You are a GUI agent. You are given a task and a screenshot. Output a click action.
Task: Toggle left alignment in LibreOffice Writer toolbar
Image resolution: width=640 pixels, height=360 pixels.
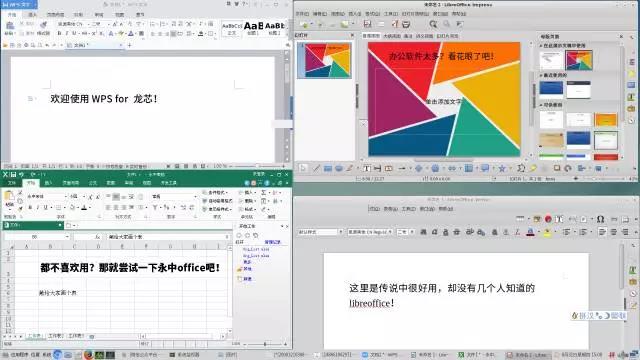pyautogui.click(x=602, y=232)
